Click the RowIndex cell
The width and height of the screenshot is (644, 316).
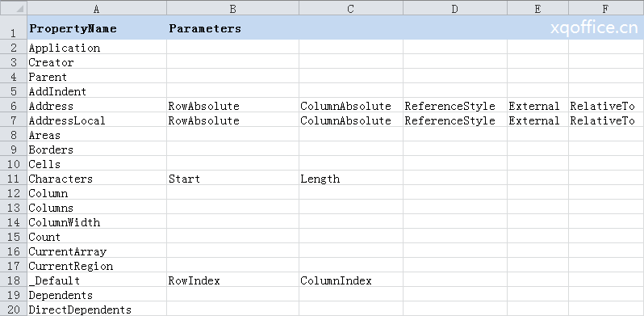(x=233, y=280)
